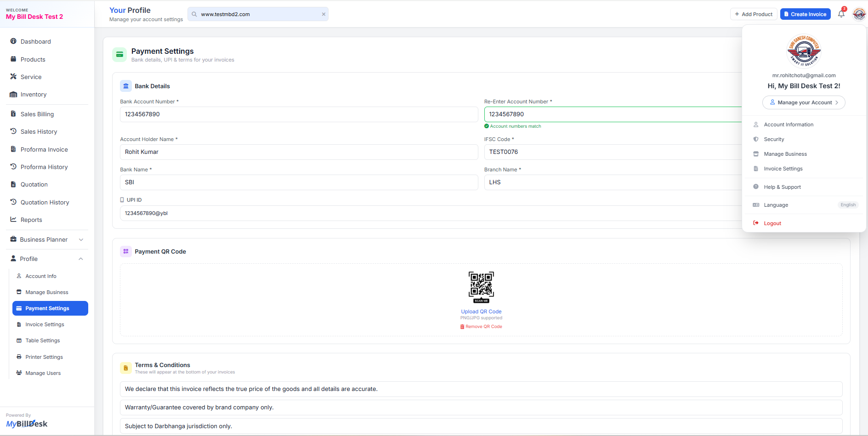The height and width of the screenshot is (436, 868).
Task: Click the Re-Enter Account Number field
Action: tap(613, 114)
